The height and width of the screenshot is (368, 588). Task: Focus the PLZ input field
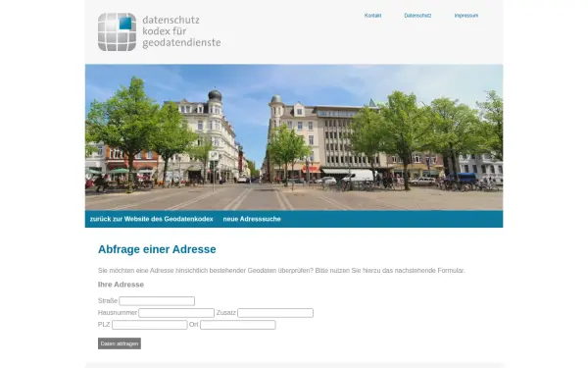coord(150,325)
